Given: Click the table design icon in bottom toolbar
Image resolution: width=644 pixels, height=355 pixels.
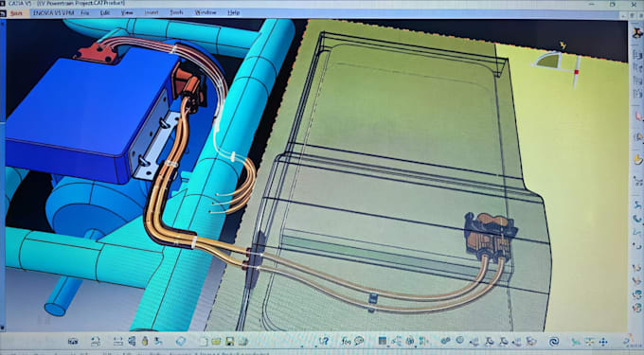Looking at the screenshot, I should point(383,341).
